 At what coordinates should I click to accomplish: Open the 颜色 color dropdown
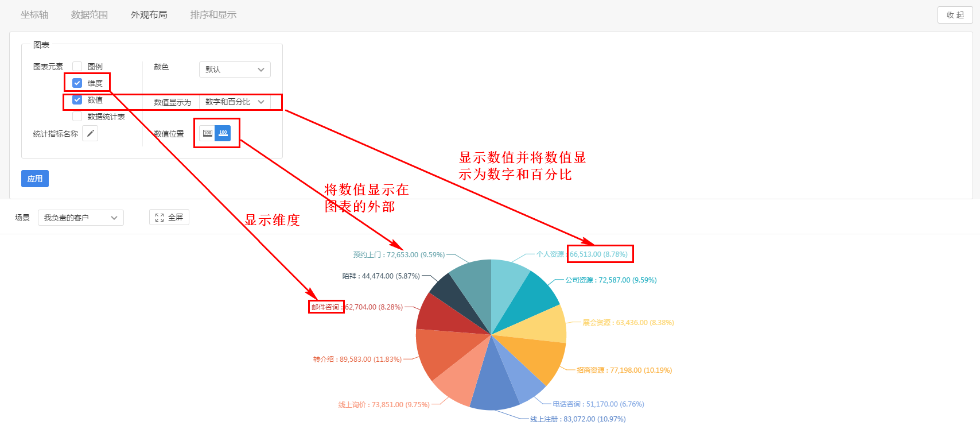(x=235, y=69)
